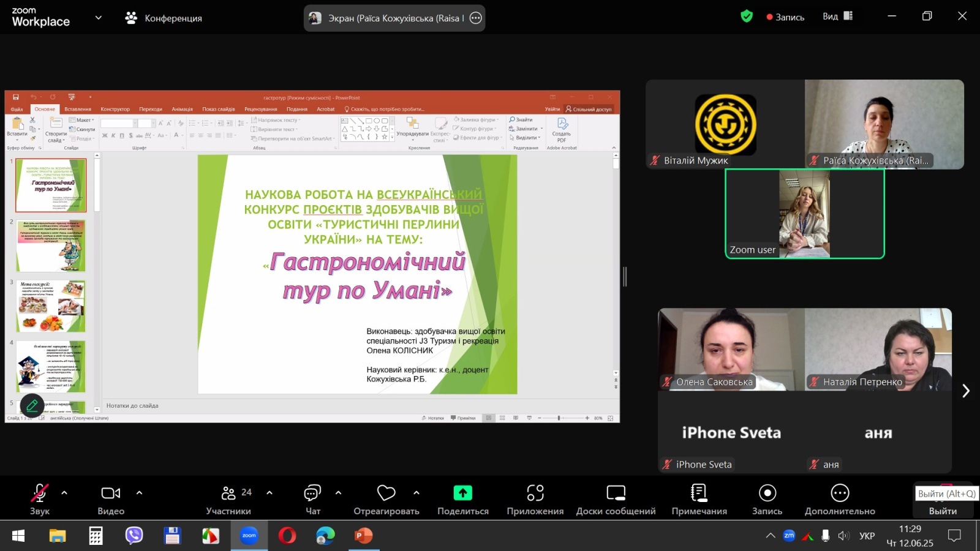The height and width of the screenshot is (551, 980).
Task: Show next page of video participants
Action: (x=966, y=391)
